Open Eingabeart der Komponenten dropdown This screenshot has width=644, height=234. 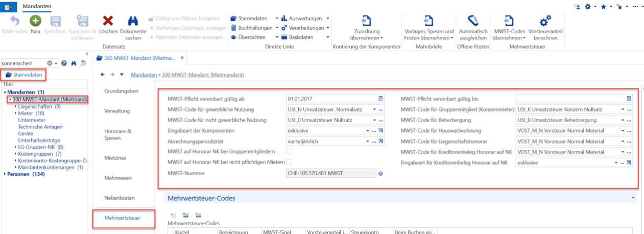(368, 131)
